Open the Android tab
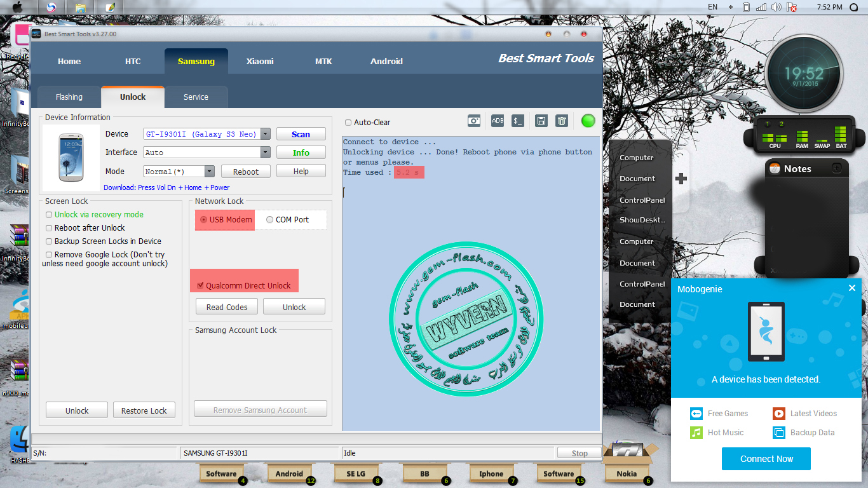The width and height of the screenshot is (868, 488). click(387, 62)
